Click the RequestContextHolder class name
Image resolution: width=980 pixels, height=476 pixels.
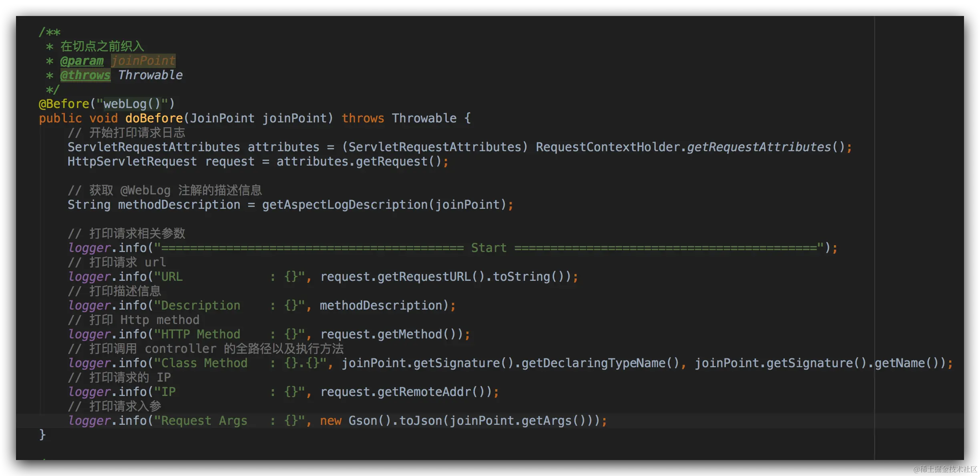pyautogui.click(x=608, y=147)
